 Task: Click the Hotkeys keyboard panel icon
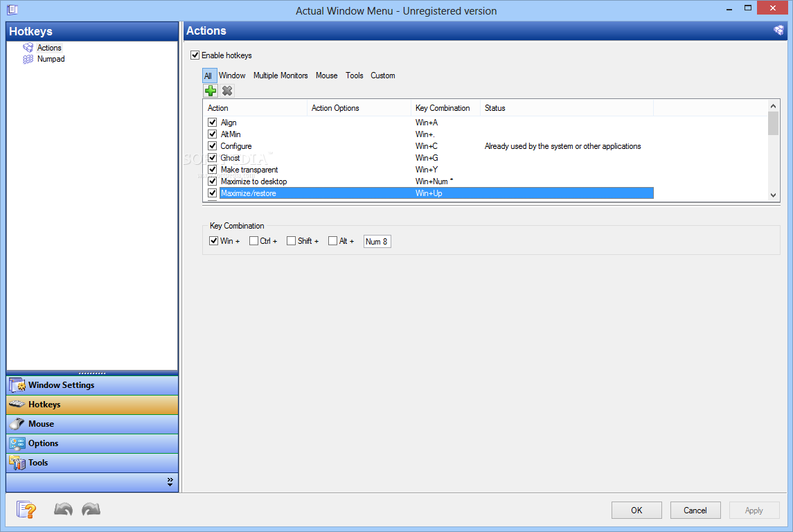17,404
